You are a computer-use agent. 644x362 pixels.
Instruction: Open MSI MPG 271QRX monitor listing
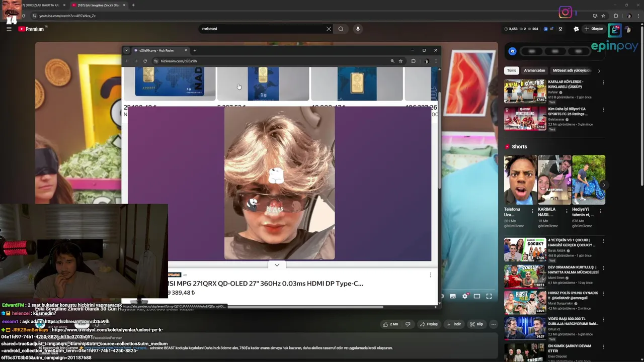click(x=266, y=284)
